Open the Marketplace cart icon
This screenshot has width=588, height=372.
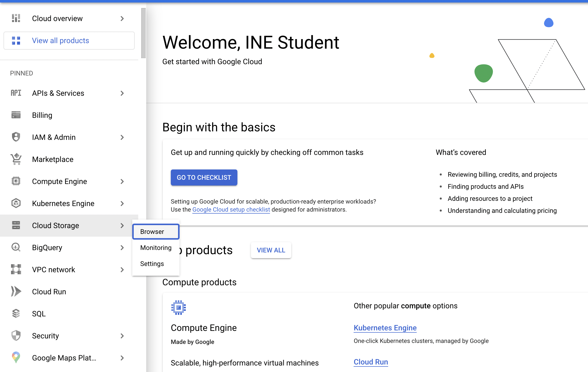(16, 159)
